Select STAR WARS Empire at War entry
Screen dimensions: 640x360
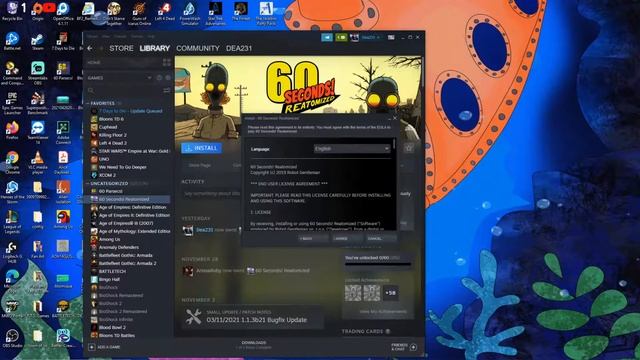130,151
